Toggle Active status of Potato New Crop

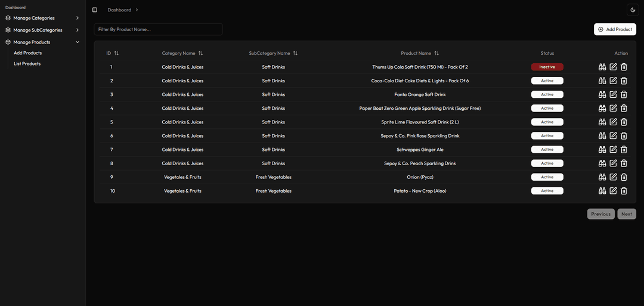pos(547,191)
